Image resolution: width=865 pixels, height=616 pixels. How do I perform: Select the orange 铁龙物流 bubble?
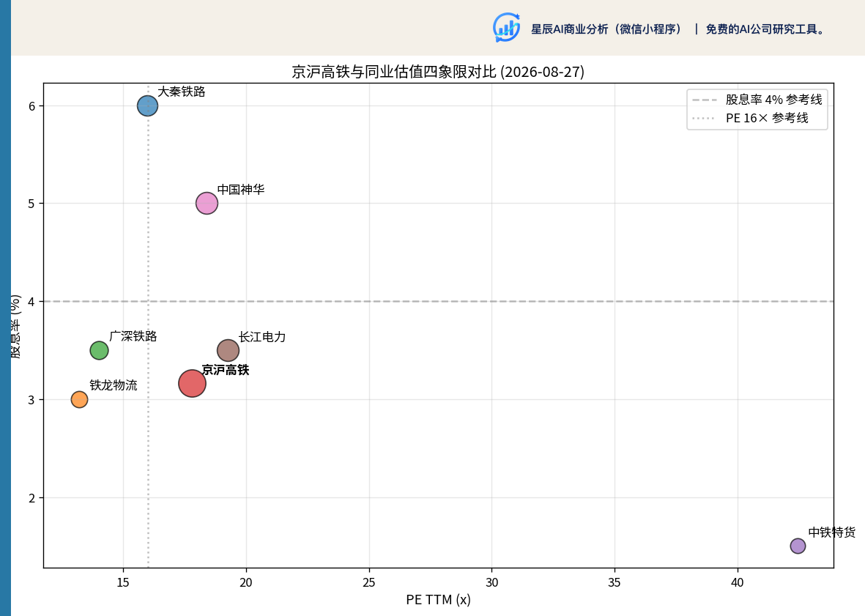pos(79,399)
